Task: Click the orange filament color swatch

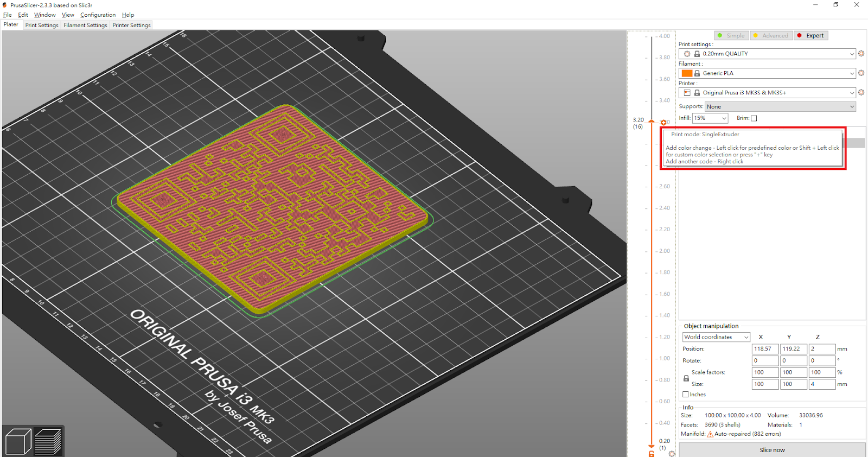Action: (687, 73)
